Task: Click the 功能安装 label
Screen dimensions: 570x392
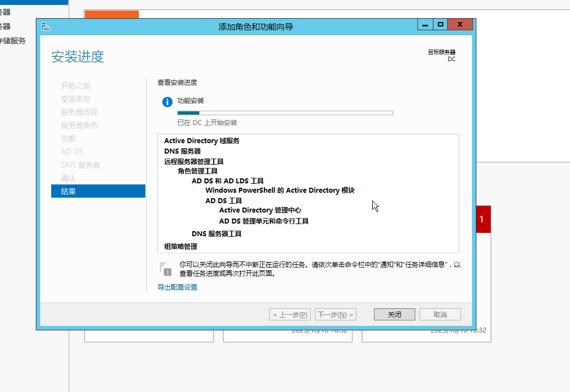Action: tap(191, 101)
